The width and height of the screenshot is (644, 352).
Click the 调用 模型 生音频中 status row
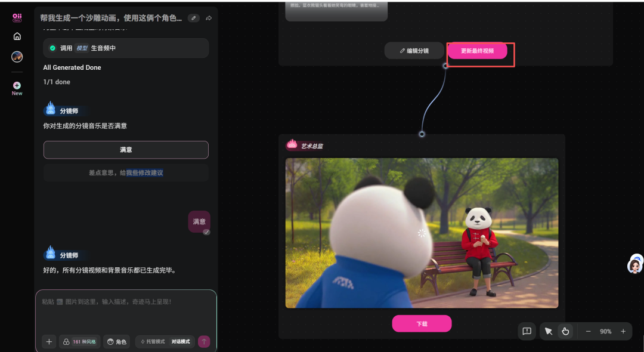pos(126,48)
